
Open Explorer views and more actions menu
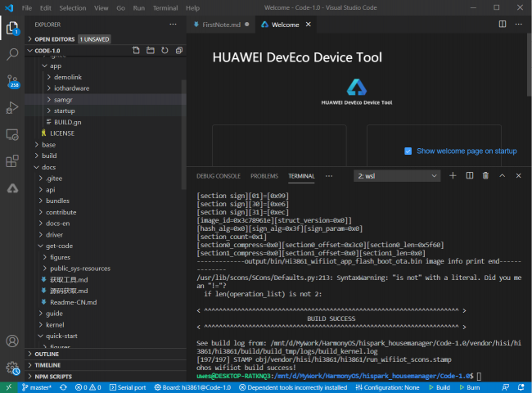coord(173,25)
